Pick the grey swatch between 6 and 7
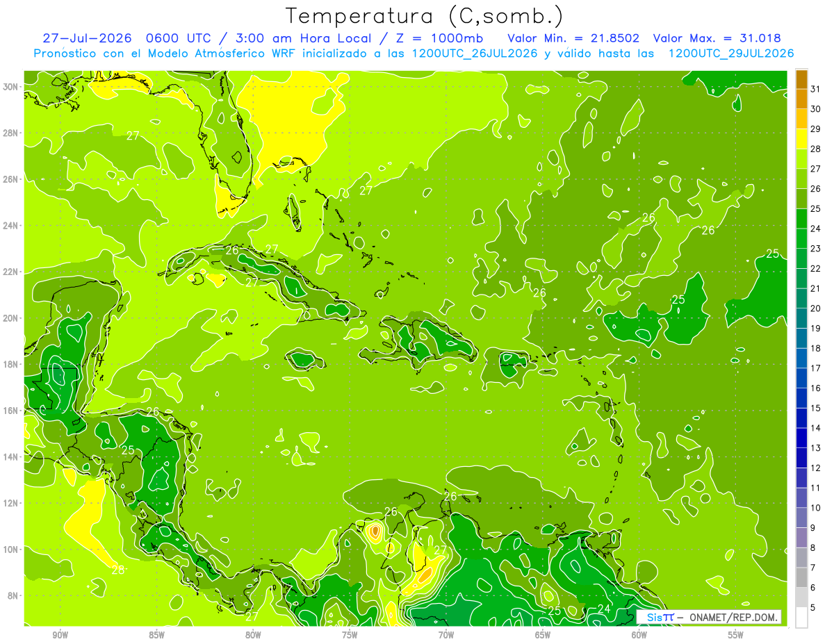 tap(801, 577)
